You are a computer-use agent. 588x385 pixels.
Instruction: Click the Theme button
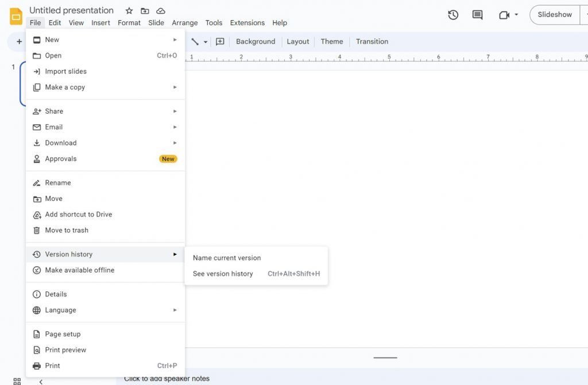coord(331,42)
